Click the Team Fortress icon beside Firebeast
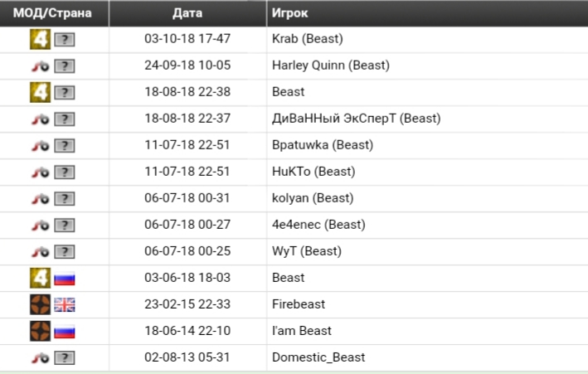588x374 pixels. [x=40, y=304]
